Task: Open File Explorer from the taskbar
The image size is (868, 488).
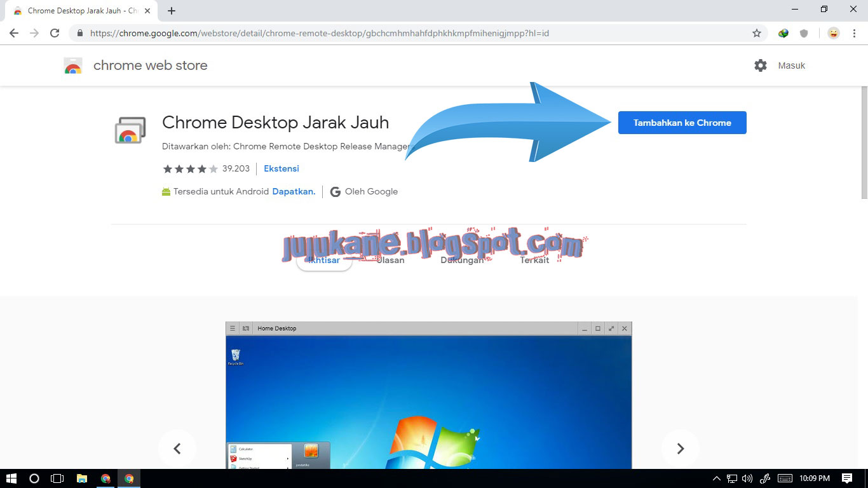Action: click(82, 478)
